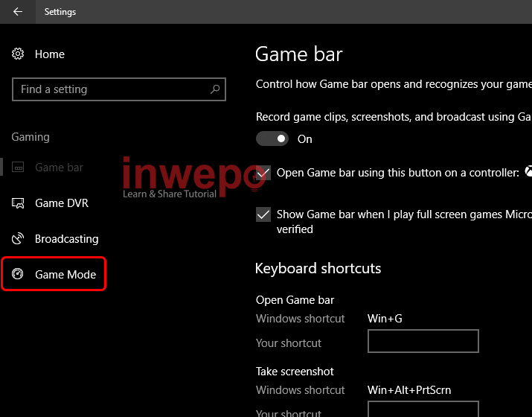Click the back arrow in the Settings title bar
Screen dimensions: 532x417
(18, 12)
